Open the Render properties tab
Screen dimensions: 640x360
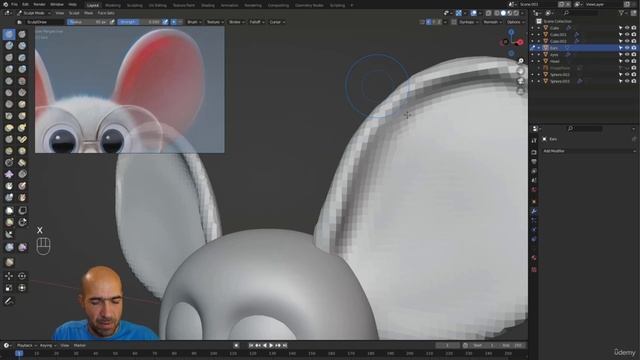pyautogui.click(x=534, y=152)
